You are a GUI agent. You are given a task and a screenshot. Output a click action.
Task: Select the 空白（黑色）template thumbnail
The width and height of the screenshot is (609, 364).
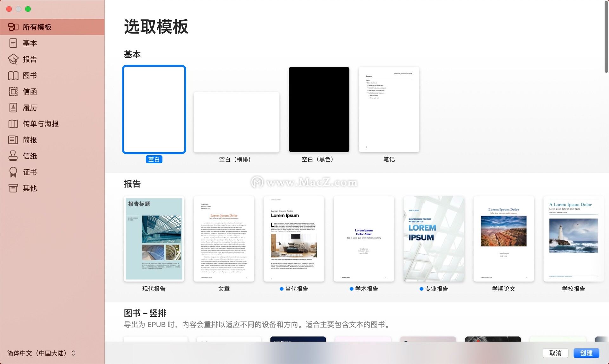point(319,109)
